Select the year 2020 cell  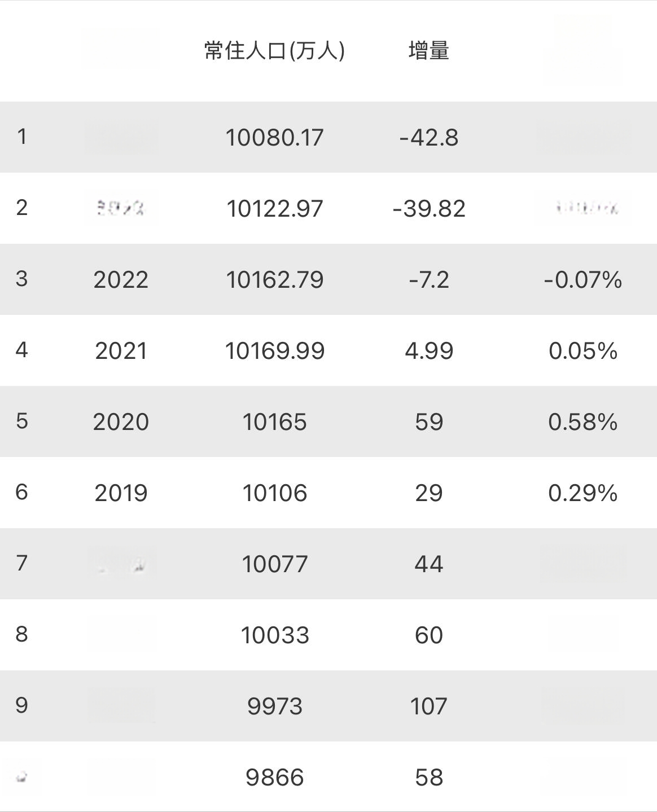click(121, 422)
